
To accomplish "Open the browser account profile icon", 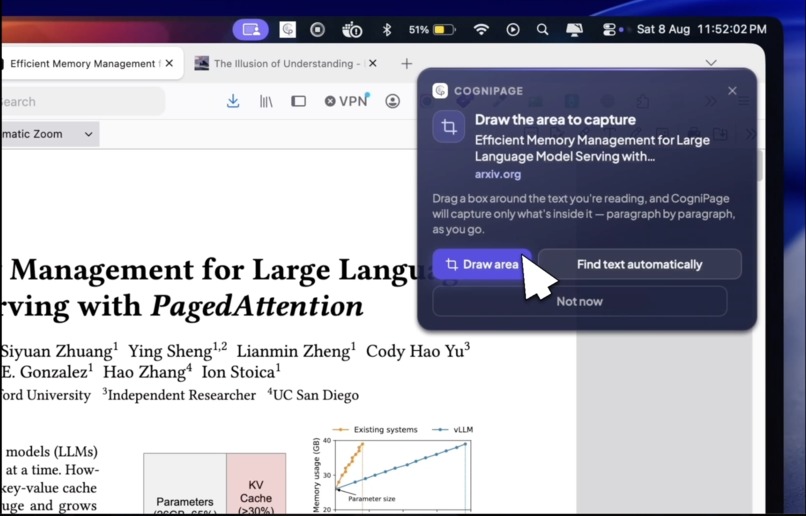I will pyautogui.click(x=392, y=101).
